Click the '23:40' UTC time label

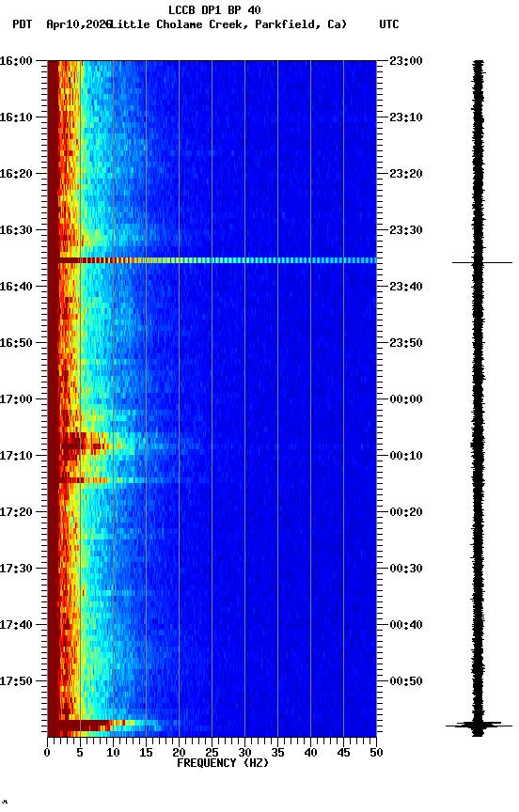point(406,287)
